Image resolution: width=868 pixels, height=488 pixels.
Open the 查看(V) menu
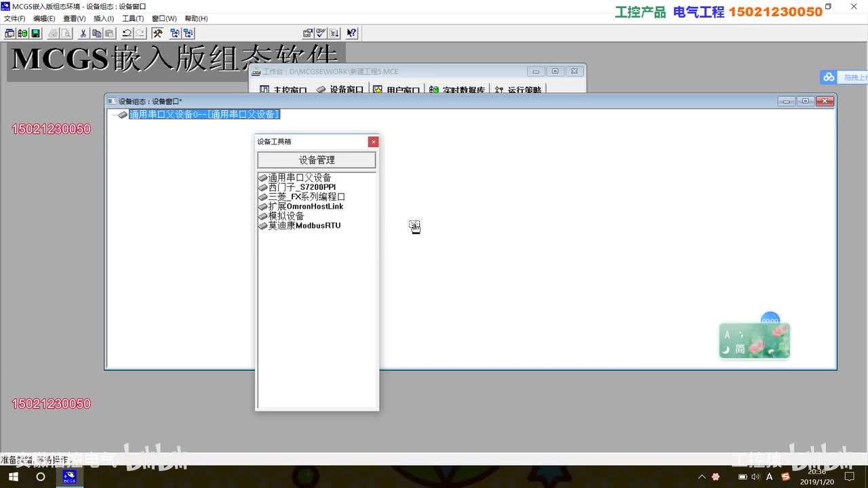point(74,19)
